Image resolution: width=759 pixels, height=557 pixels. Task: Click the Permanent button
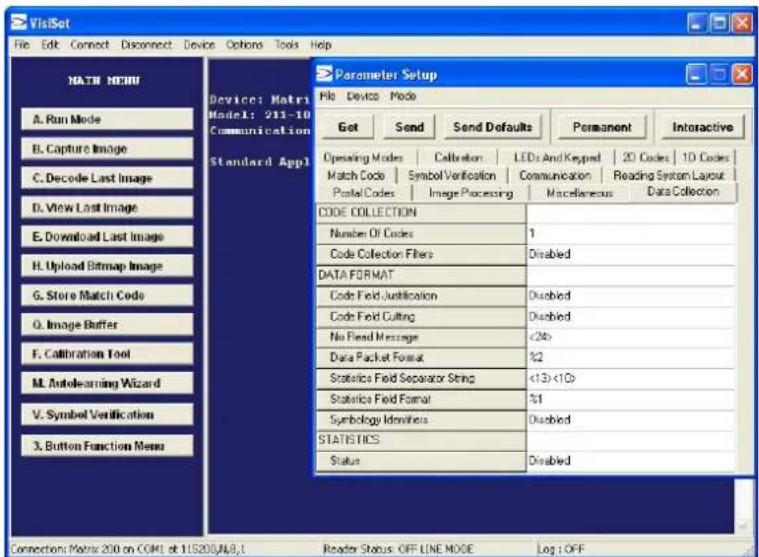602,127
